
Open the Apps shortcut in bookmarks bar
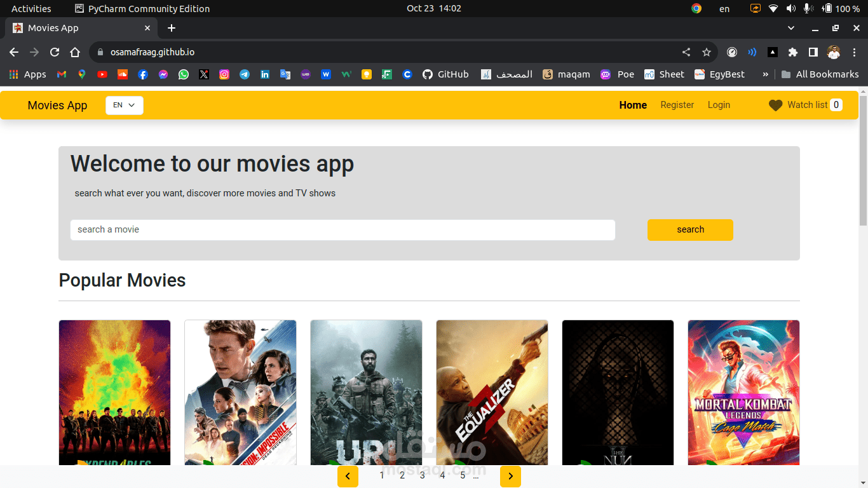[27, 74]
